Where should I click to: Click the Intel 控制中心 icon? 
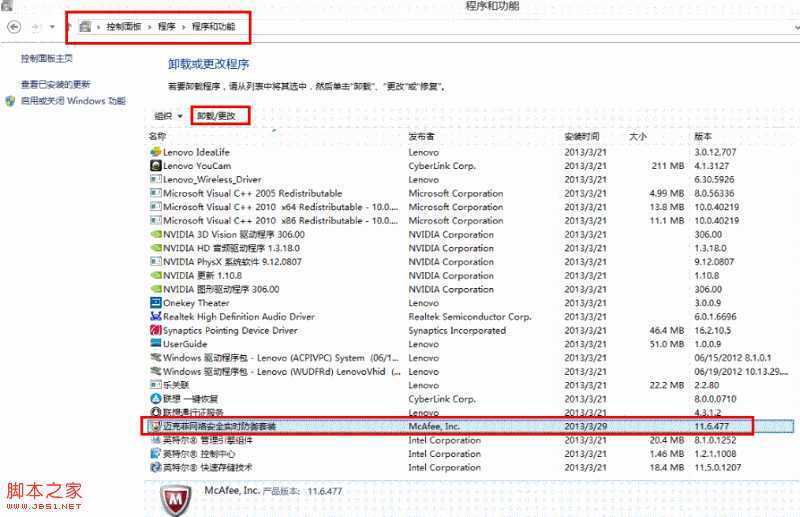[156, 454]
